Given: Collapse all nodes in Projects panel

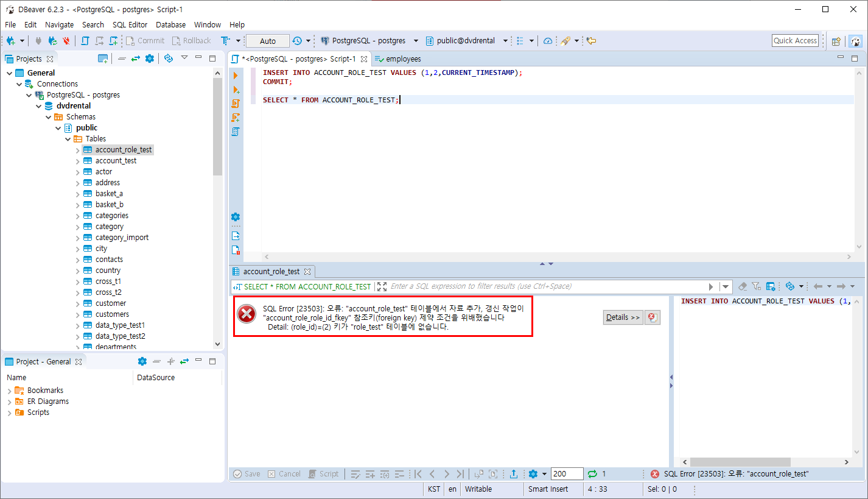Looking at the screenshot, I should (122, 58).
